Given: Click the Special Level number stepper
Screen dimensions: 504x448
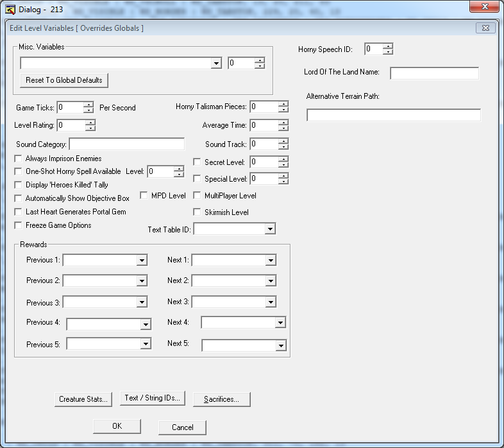Looking at the screenshot, I should [283, 178].
